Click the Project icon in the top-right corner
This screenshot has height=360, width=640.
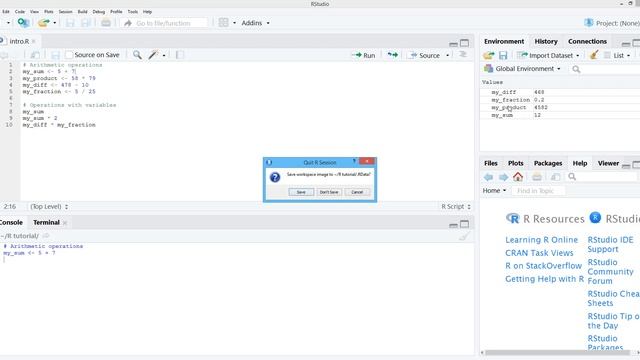pyautogui.click(x=589, y=23)
